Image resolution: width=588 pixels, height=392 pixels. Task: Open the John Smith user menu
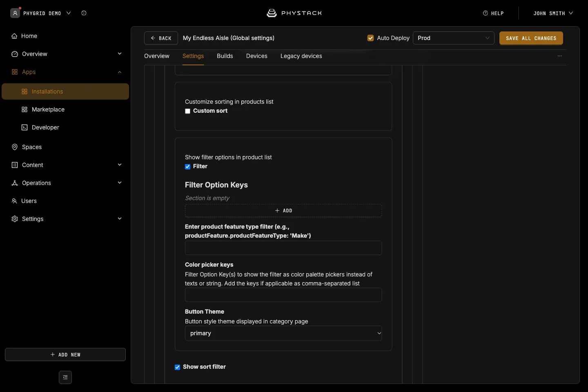click(553, 13)
